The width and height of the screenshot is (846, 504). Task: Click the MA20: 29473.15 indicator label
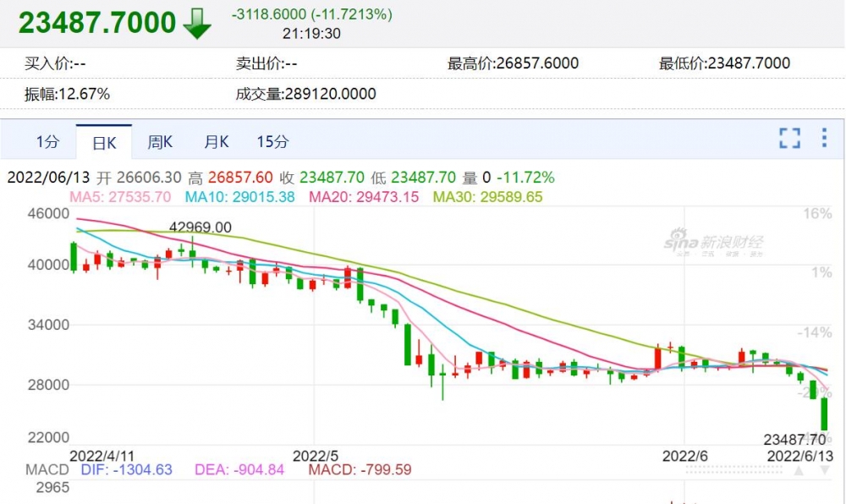(364, 197)
